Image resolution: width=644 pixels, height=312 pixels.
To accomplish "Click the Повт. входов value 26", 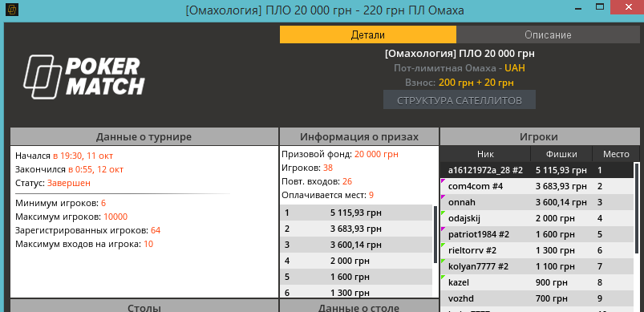I will coord(347,181).
